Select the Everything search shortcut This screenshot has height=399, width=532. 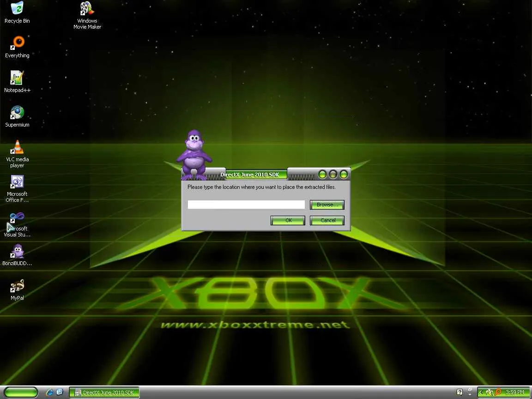click(x=17, y=47)
